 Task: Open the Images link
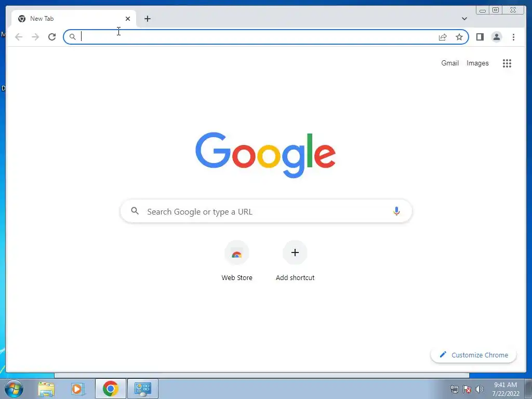pyautogui.click(x=477, y=63)
